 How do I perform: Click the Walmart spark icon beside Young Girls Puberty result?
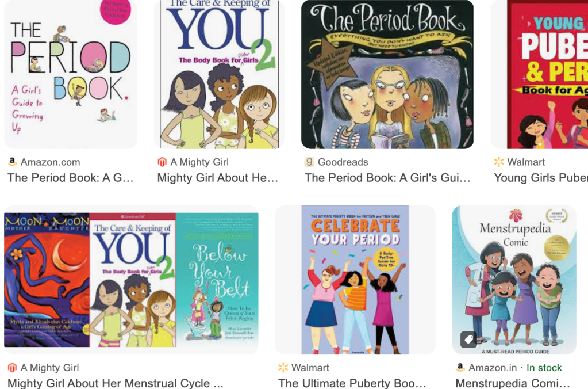(499, 162)
